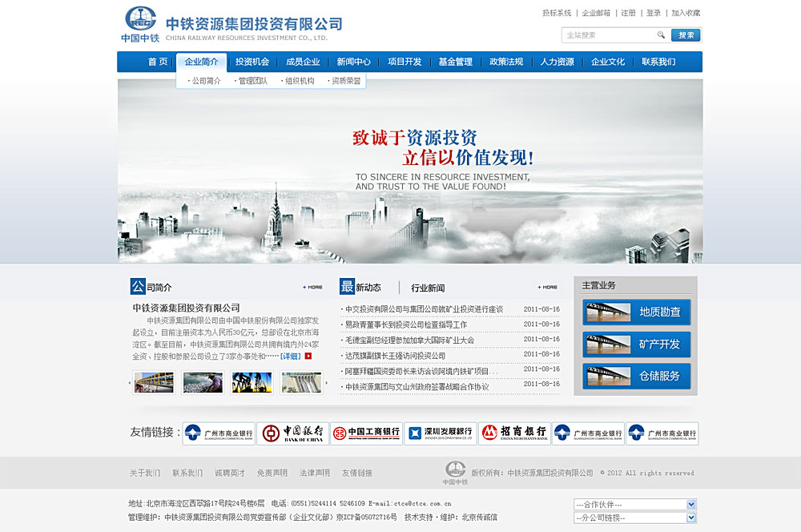This screenshot has width=801, height=532.
Task: Open Guangzhou Commercial Bank via its logo
Action: pyautogui.click(x=219, y=433)
